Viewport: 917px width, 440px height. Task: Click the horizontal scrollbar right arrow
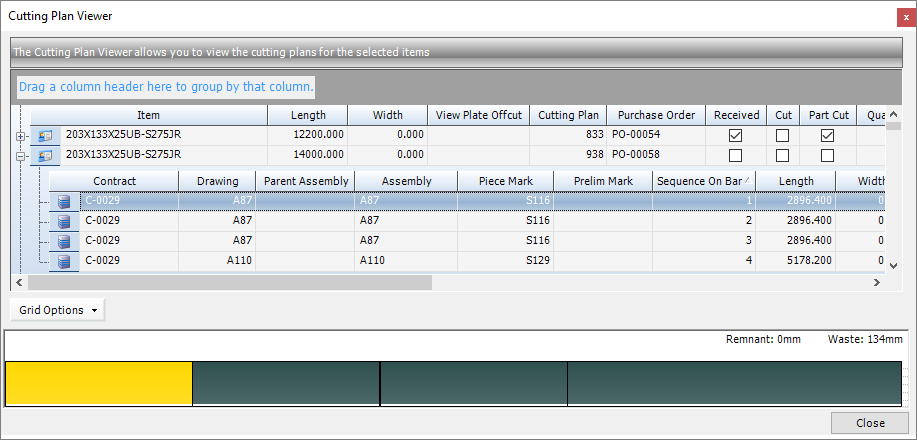click(x=876, y=283)
